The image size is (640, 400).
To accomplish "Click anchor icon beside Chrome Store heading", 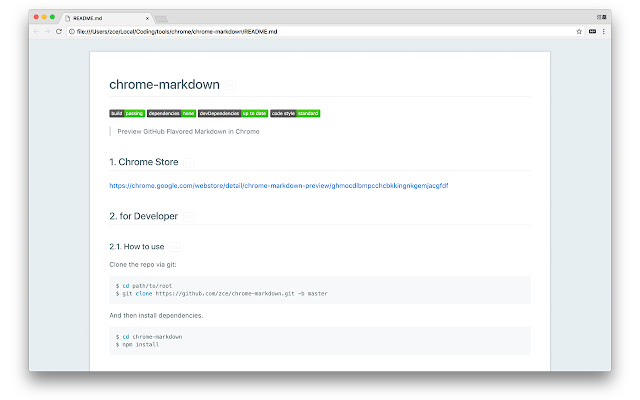I will (x=189, y=162).
